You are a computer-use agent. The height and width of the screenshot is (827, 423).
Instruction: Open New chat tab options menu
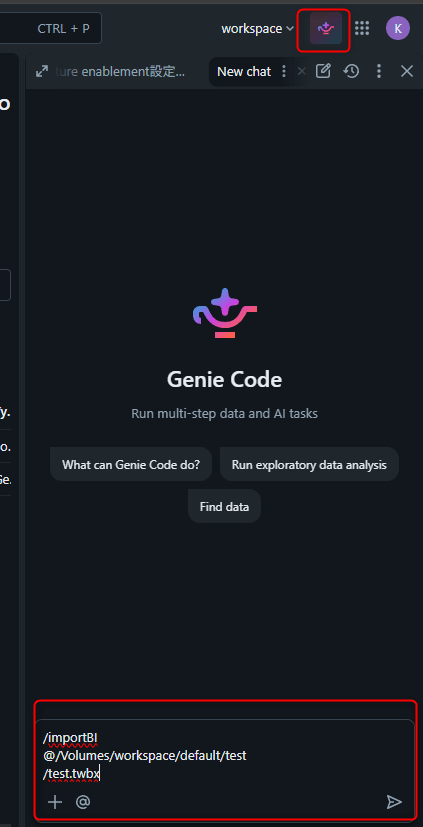284,71
